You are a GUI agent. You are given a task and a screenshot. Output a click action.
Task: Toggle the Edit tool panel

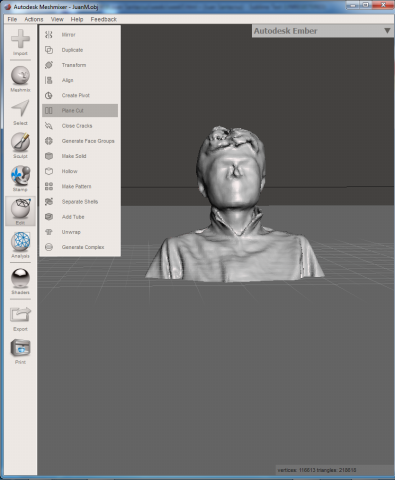pos(20,211)
